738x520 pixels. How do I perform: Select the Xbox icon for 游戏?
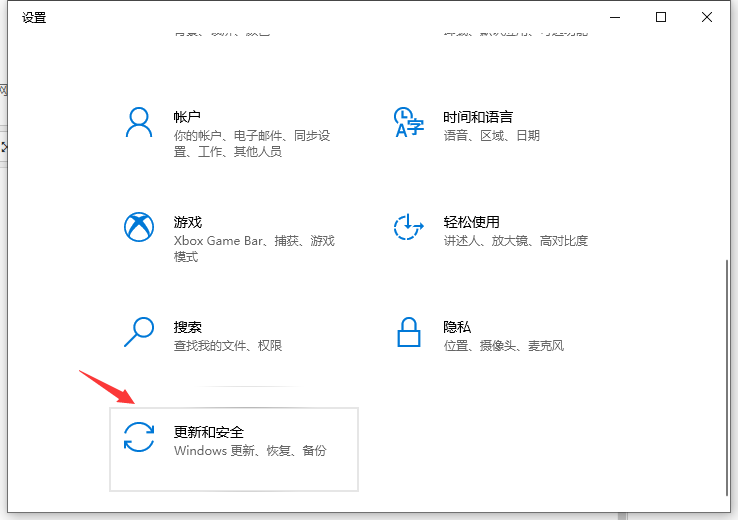(139, 227)
